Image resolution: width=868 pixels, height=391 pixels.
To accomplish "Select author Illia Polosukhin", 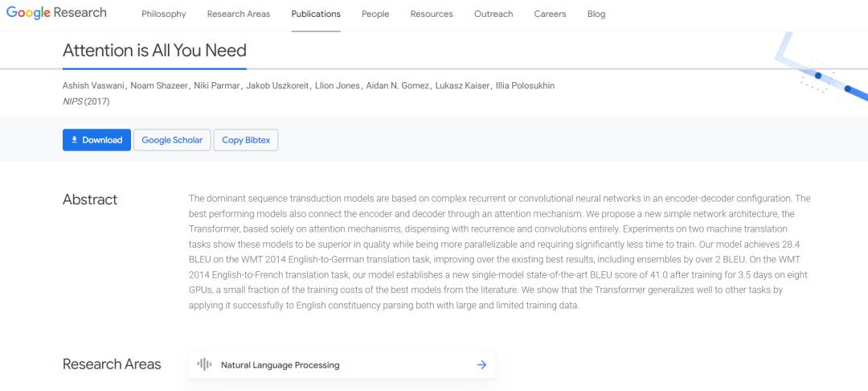I will pyautogui.click(x=525, y=86).
